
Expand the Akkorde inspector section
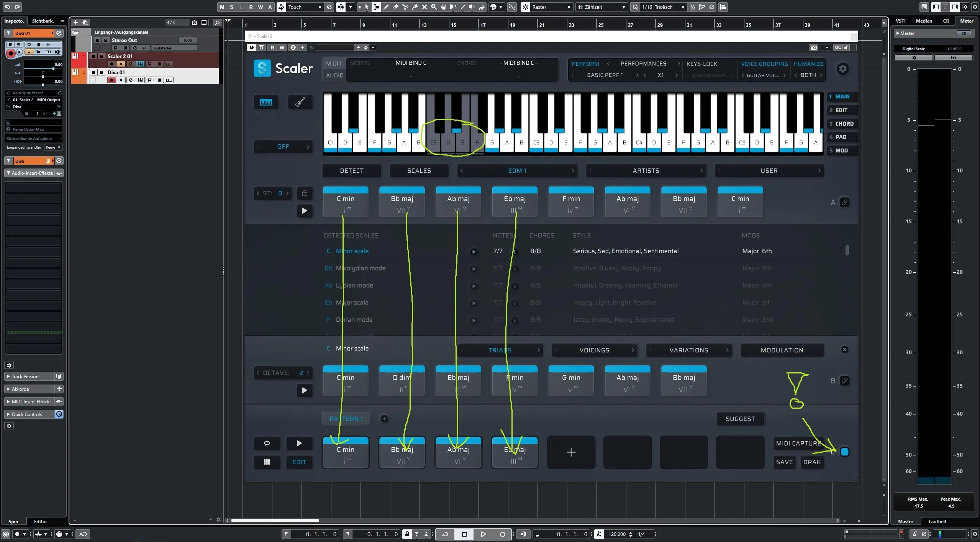pos(29,389)
